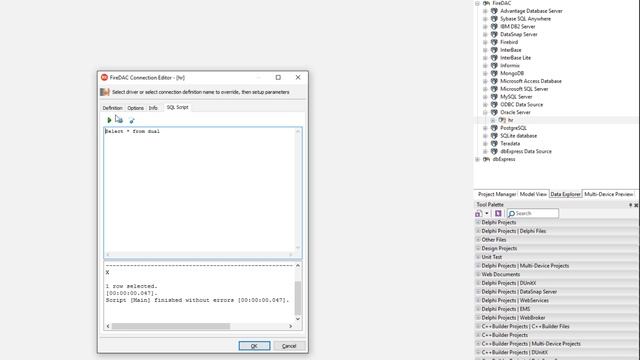Open the Definition tab
The width and height of the screenshot is (640, 360).
tap(112, 108)
